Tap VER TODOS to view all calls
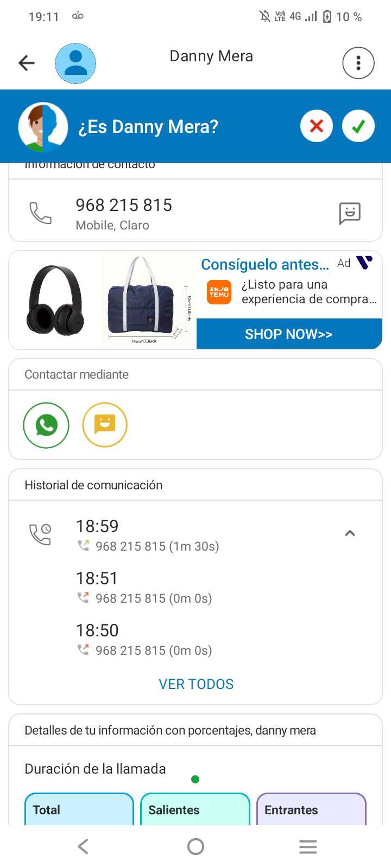 196,684
